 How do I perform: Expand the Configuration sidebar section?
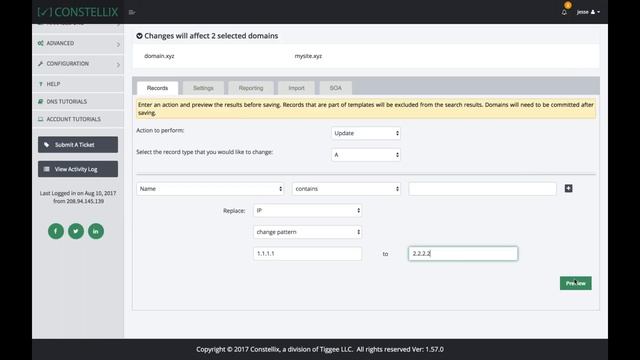pos(78,64)
